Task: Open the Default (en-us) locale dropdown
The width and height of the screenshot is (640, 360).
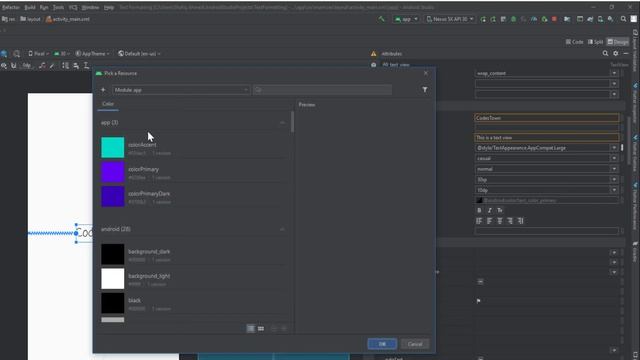Action: pyautogui.click(x=139, y=53)
